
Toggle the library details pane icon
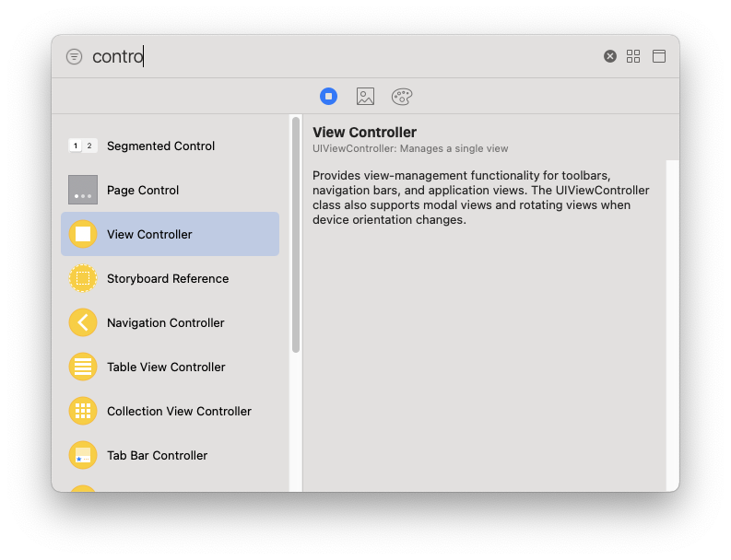click(659, 56)
